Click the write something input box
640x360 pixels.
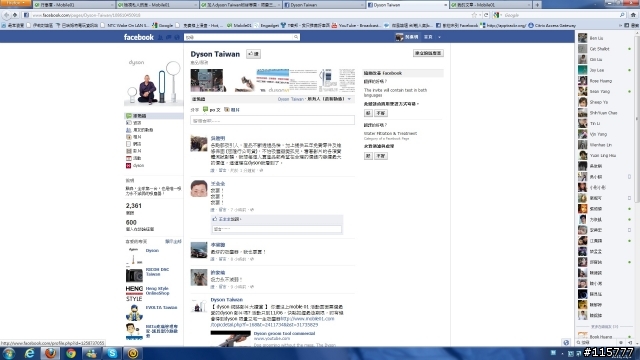[272, 120]
